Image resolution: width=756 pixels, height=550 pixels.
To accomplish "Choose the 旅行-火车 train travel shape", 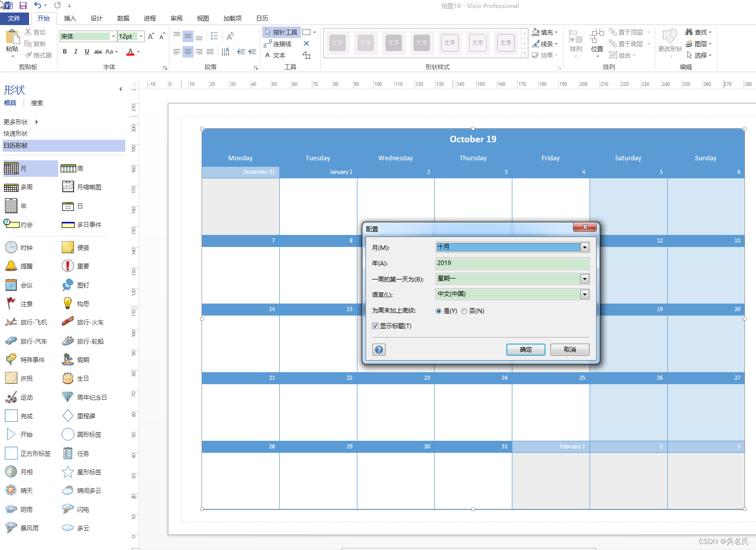I will [x=83, y=323].
